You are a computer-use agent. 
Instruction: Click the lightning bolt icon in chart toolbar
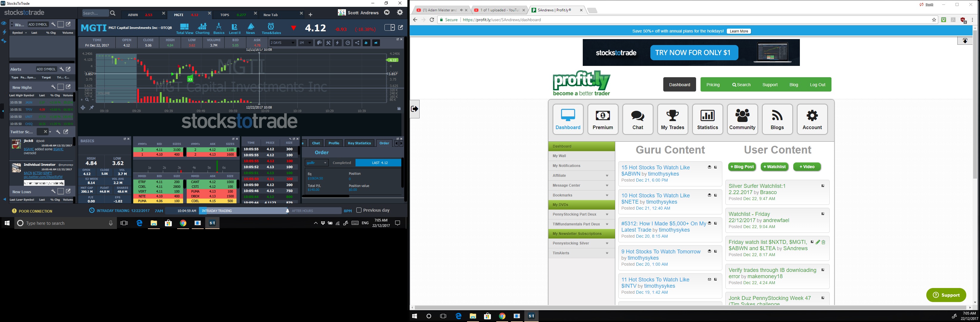pos(337,43)
